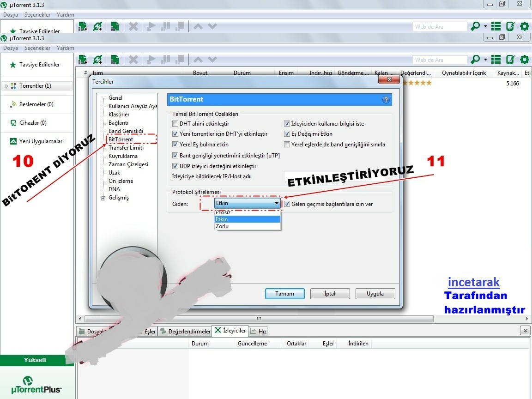
Task: Click Move Down Queue arrow in front toolbar
Action: pyautogui.click(x=212, y=60)
